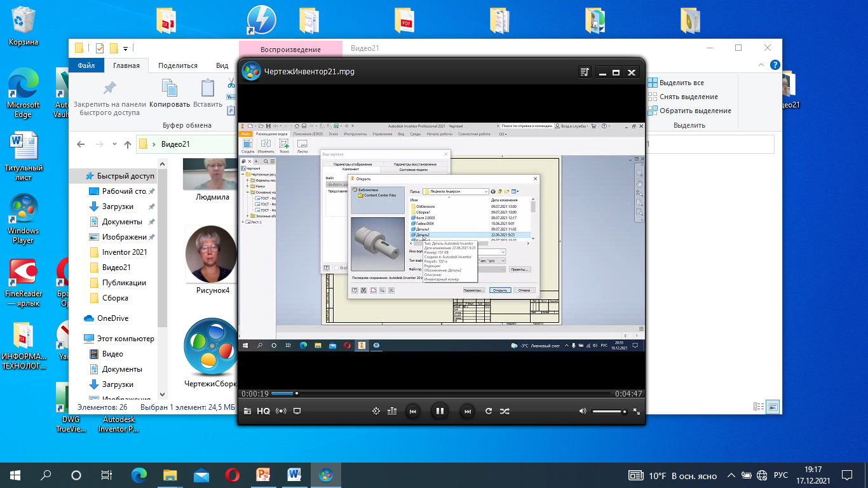Toggle repeat mode in player

[x=489, y=411]
